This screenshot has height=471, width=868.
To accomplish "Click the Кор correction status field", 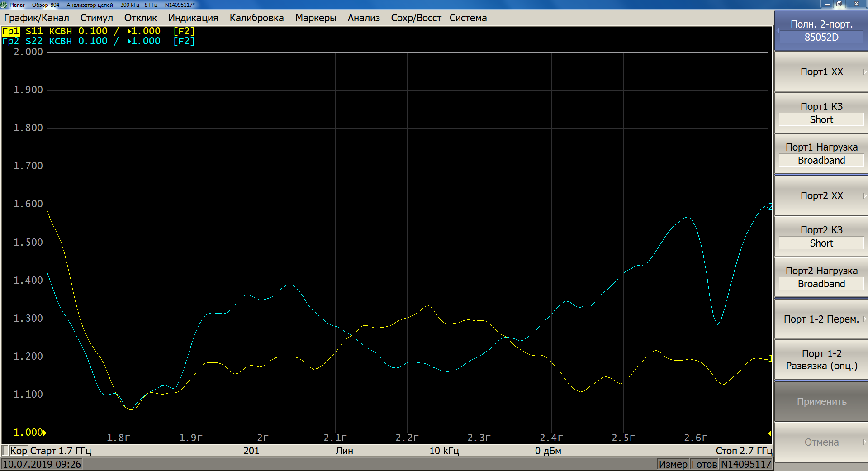I will tap(19, 451).
